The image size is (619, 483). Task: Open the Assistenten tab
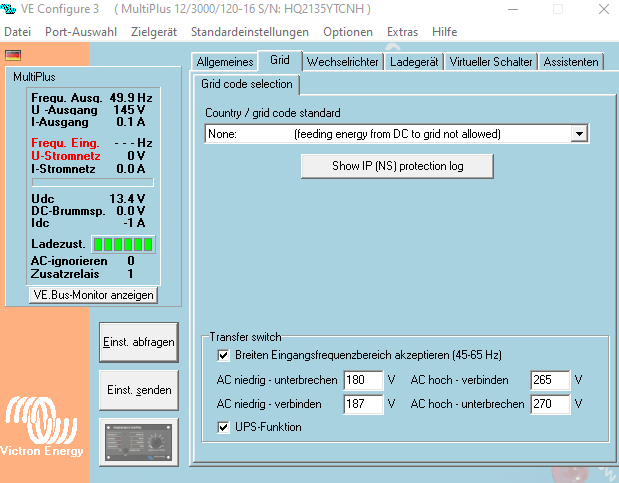[571, 62]
